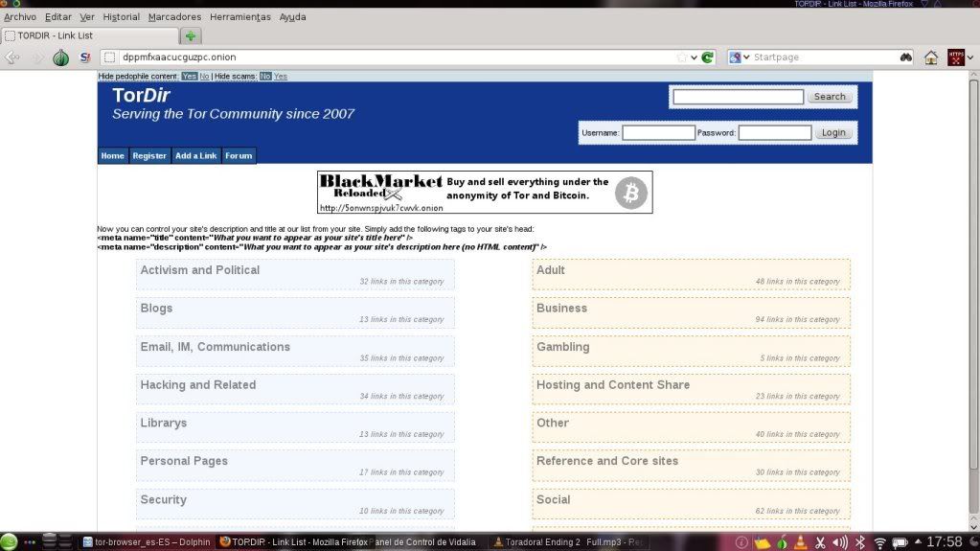The image size is (980, 551).
Task: Focus the Username input field
Action: pos(658,132)
